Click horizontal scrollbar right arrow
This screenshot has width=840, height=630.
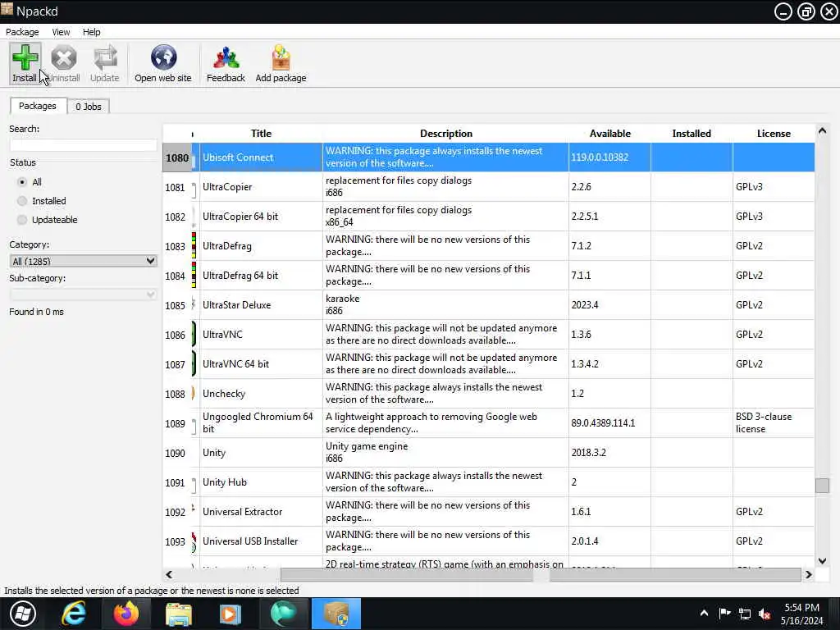808,574
